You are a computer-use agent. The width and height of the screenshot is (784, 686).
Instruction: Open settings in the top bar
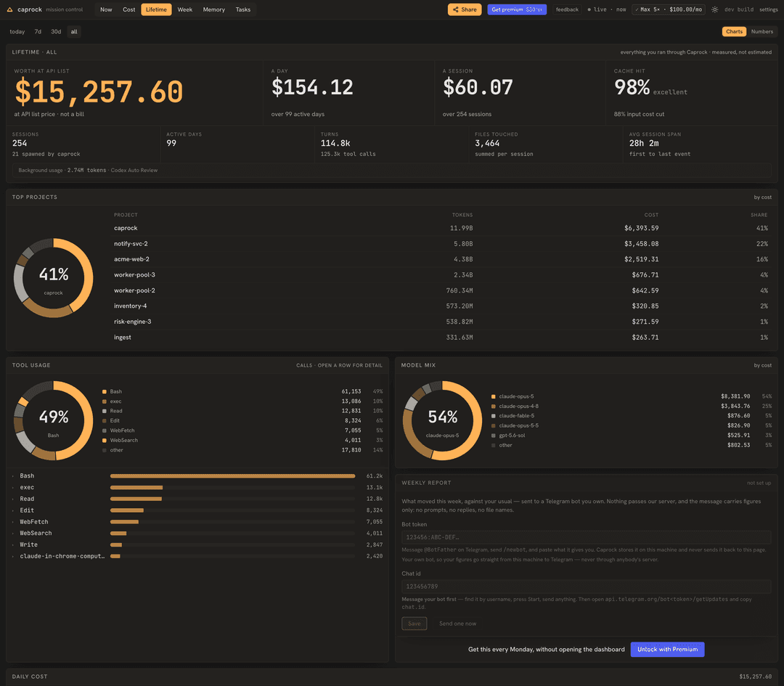pos(769,9)
